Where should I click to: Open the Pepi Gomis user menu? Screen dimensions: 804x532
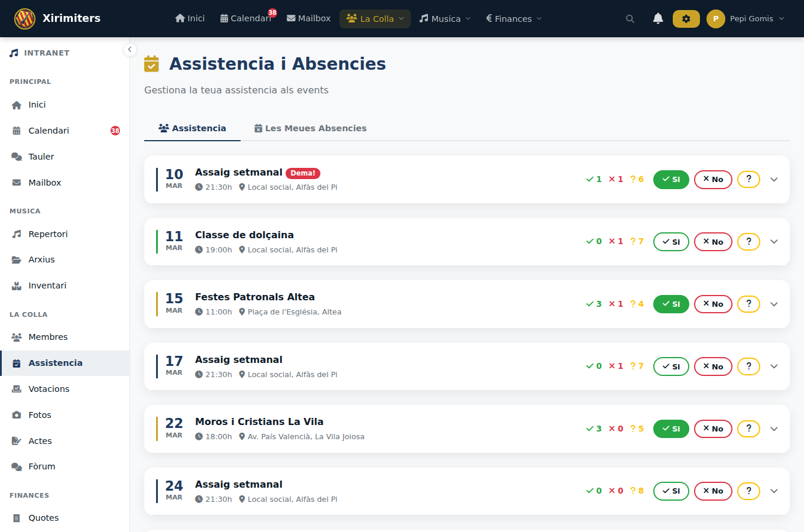746,19
